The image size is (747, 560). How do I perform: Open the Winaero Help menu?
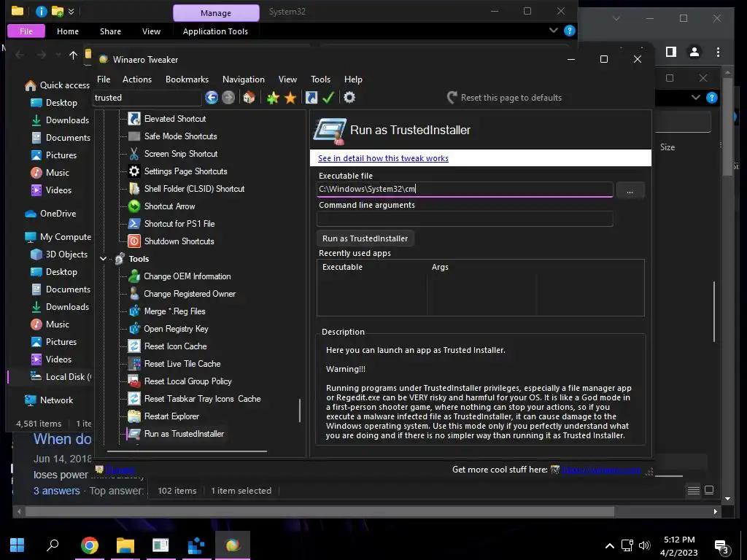(x=354, y=79)
